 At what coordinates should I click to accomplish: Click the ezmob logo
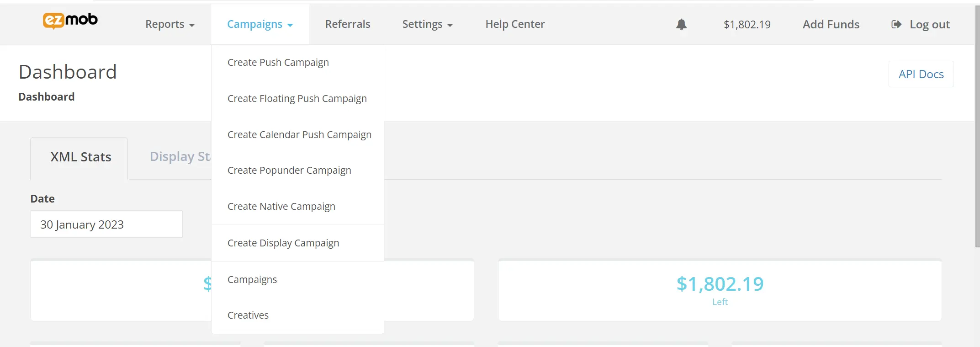tap(70, 21)
